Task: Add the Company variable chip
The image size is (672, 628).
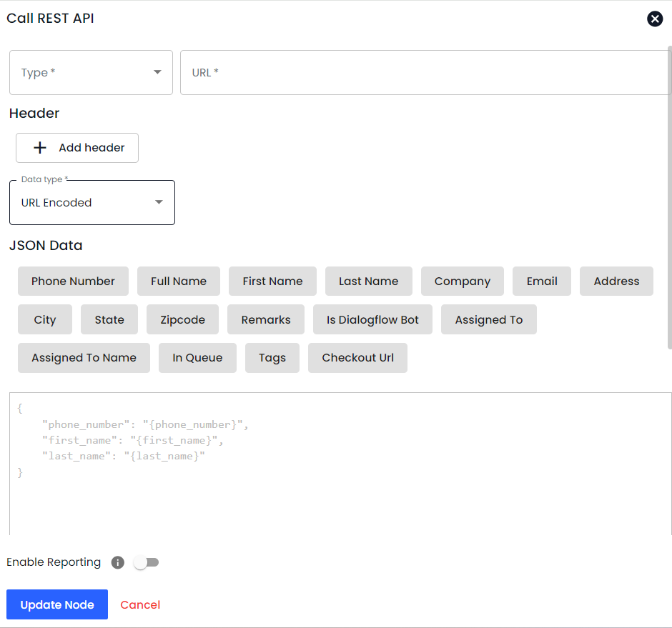Action: [x=463, y=281]
